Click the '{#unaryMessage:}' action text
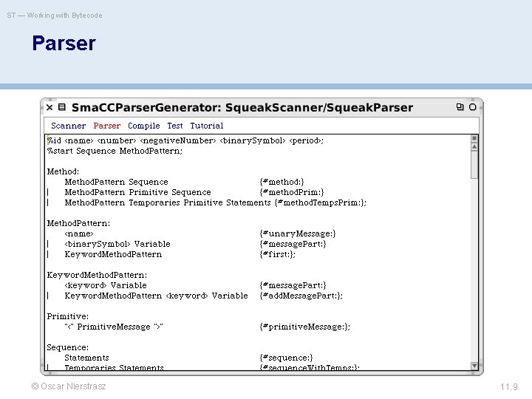This screenshot has width=532, height=399. 298,233
